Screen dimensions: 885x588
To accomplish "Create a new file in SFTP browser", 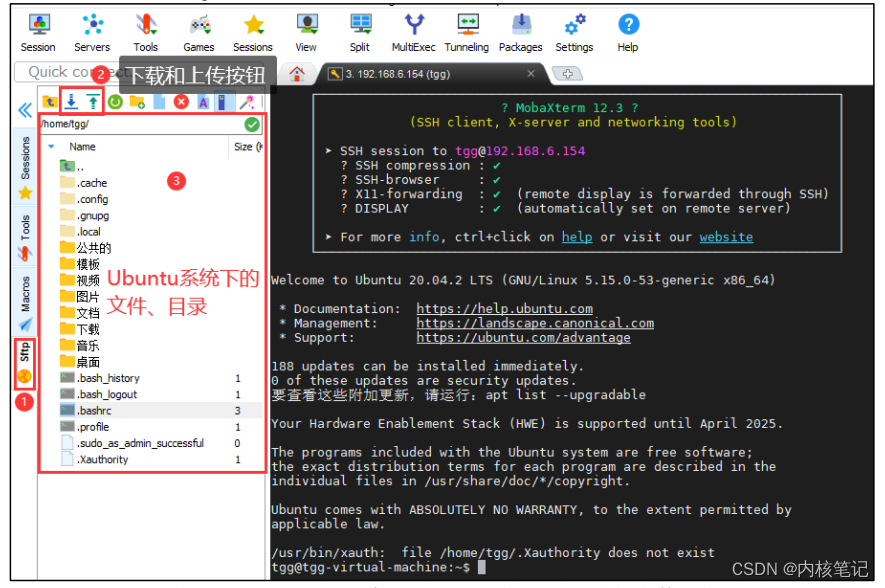I will [160, 102].
